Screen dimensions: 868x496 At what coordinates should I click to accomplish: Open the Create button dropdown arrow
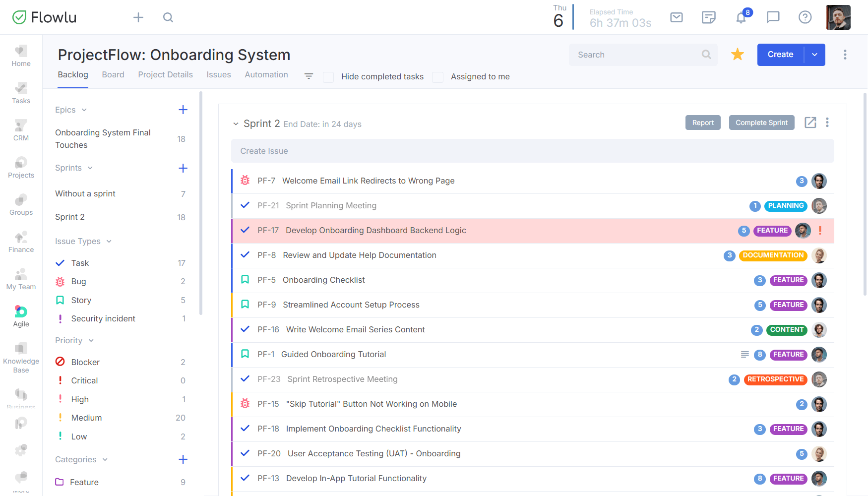tap(814, 55)
